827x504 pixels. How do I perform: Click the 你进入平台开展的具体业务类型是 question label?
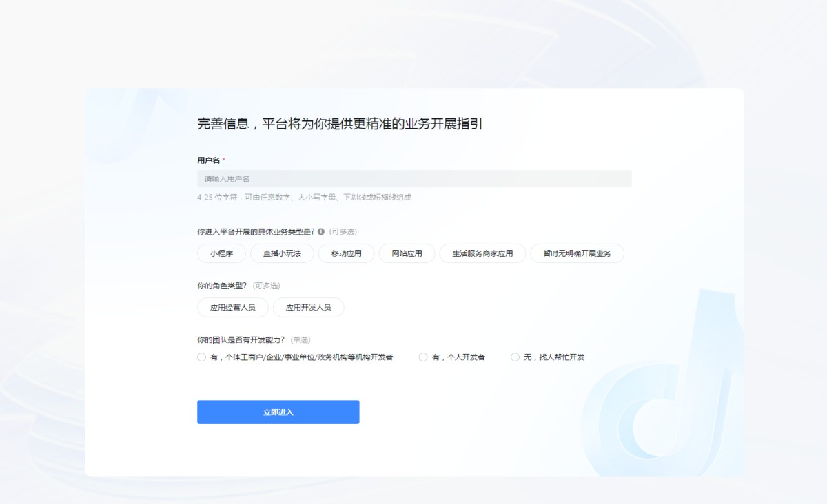tap(255, 232)
